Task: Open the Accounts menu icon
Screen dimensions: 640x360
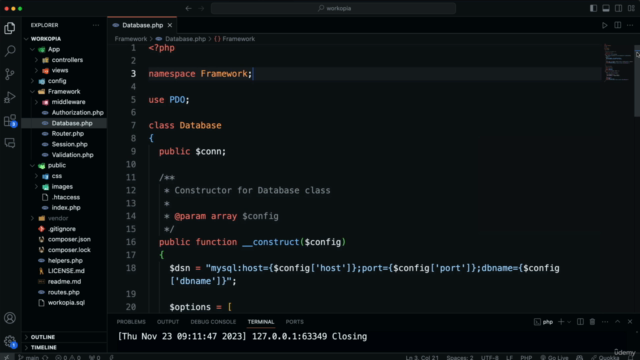Action: pos(10,318)
